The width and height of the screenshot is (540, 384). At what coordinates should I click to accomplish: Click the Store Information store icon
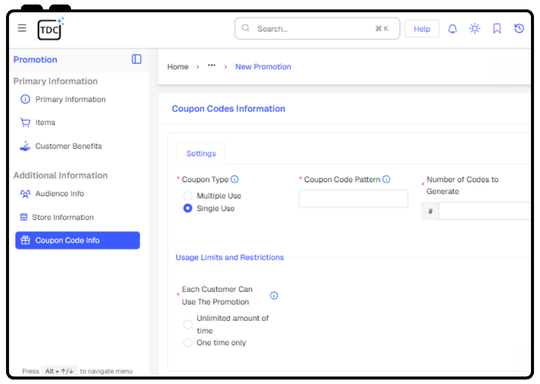[23, 217]
